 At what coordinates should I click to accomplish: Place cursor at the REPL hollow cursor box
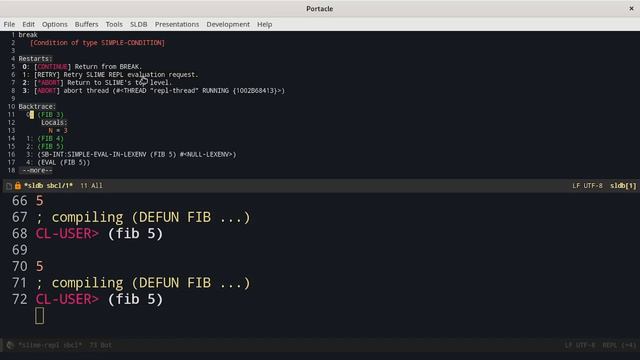point(40,316)
